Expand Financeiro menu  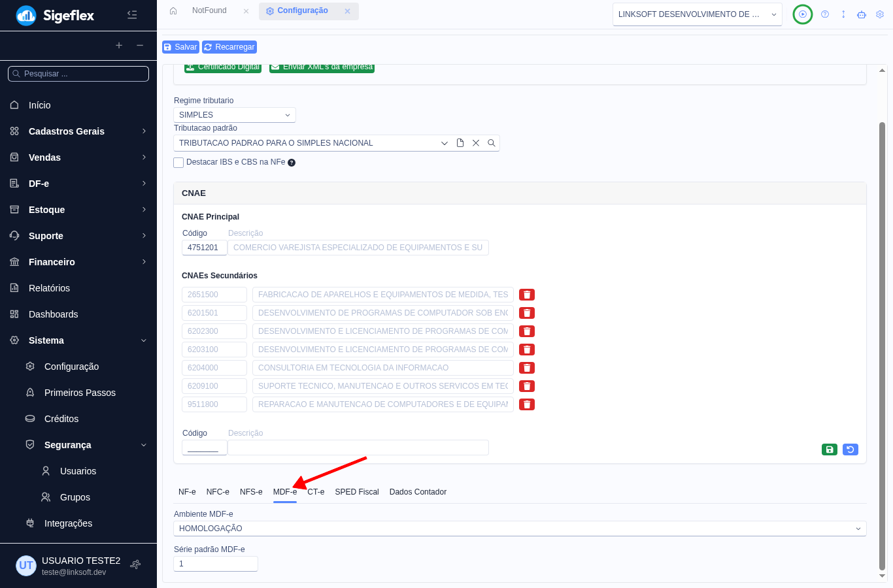[x=78, y=262]
